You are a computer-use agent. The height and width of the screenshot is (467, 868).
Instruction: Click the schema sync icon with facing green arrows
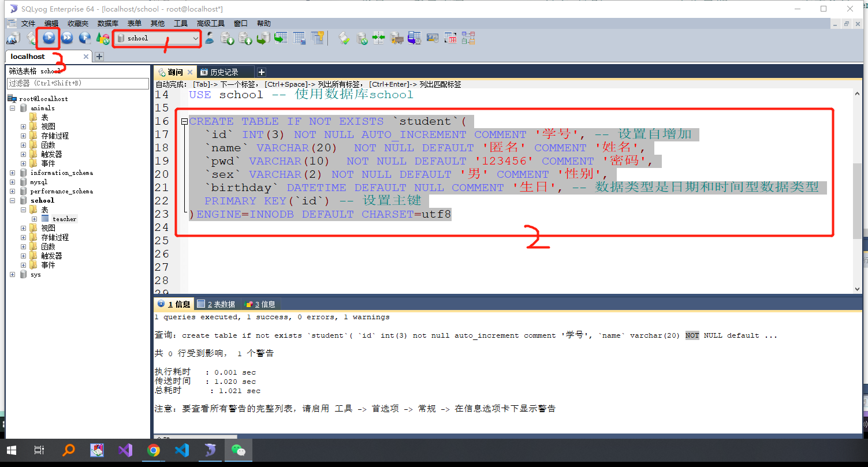(379, 38)
